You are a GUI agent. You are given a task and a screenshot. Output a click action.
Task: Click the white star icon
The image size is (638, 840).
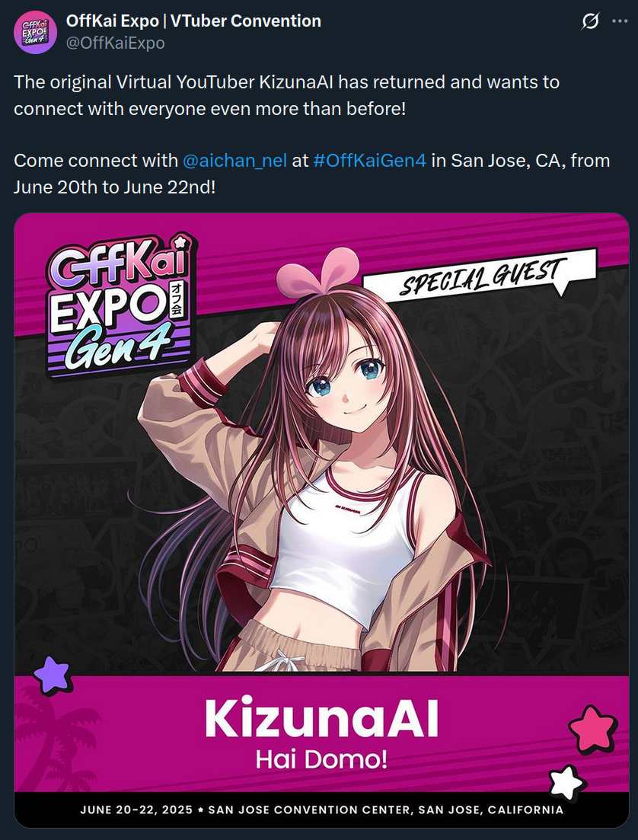click(567, 783)
